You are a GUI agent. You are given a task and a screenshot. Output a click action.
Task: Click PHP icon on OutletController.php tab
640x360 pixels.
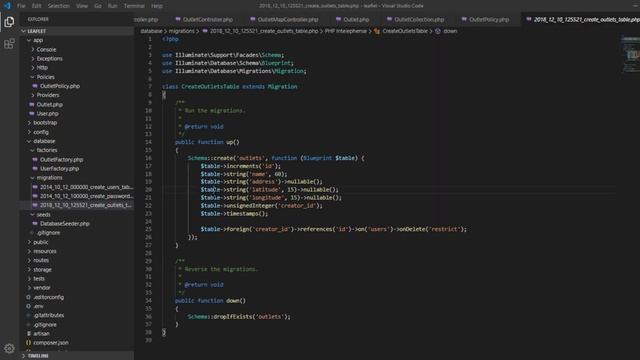(178, 19)
